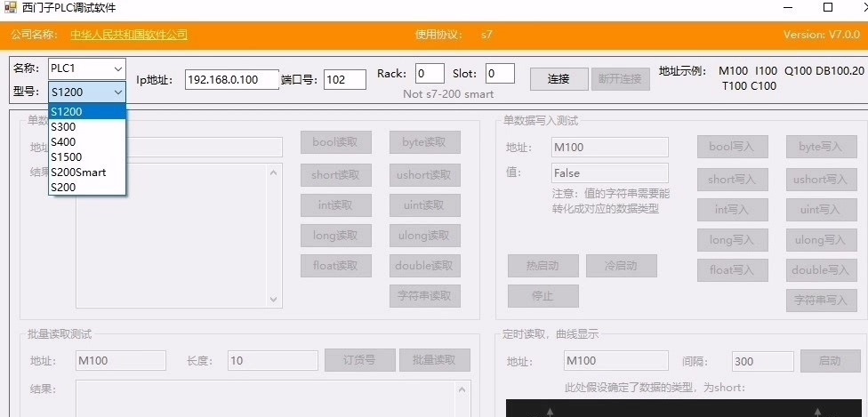The width and height of the screenshot is (868, 417).
Task: Click the read result box scroll-up arrow
Action: point(273,172)
